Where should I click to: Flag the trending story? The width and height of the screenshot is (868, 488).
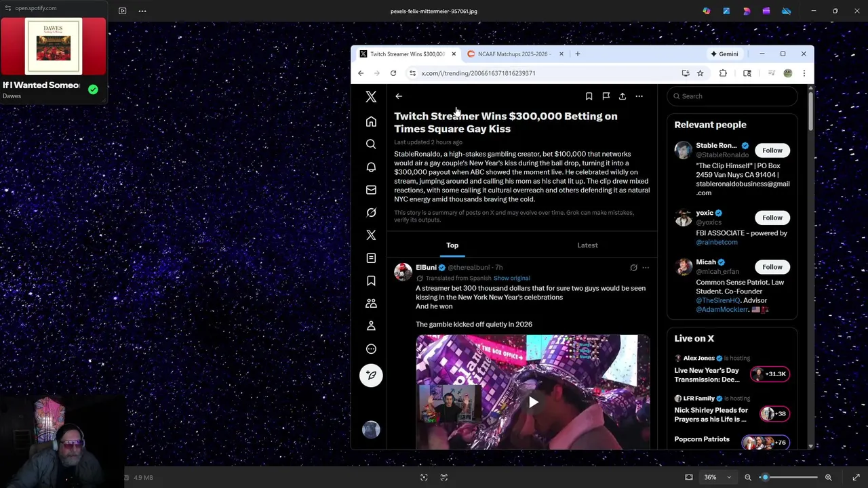tap(606, 96)
